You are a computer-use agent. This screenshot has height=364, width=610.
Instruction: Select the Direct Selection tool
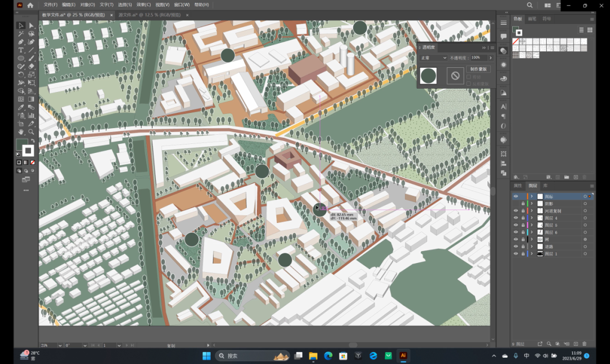(x=31, y=25)
